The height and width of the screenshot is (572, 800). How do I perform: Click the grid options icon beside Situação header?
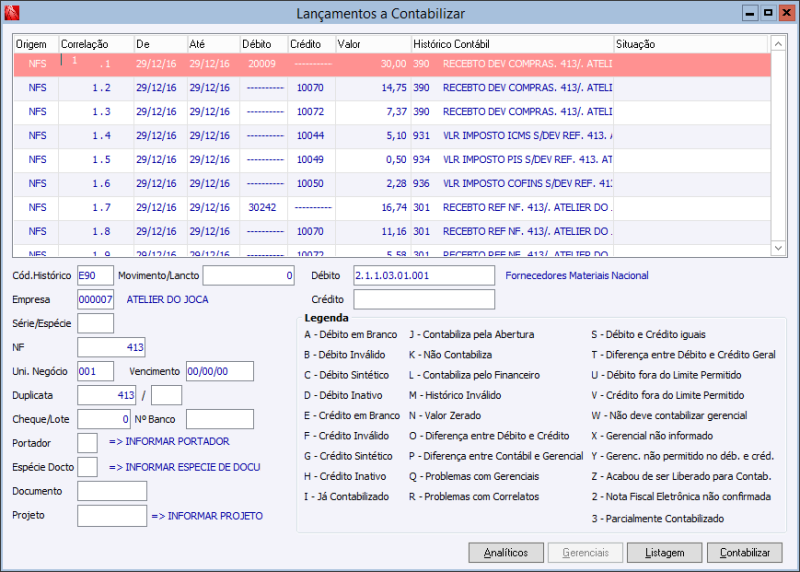coord(776,44)
